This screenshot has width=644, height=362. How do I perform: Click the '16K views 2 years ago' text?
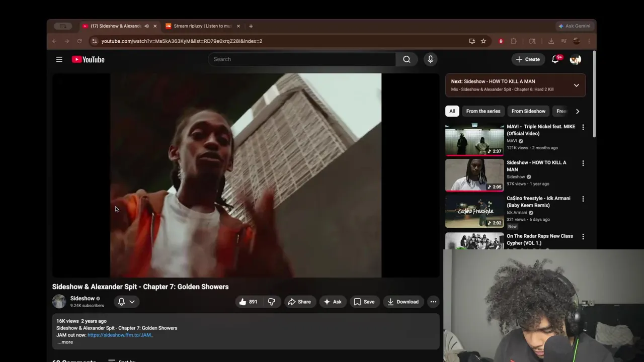click(82, 321)
